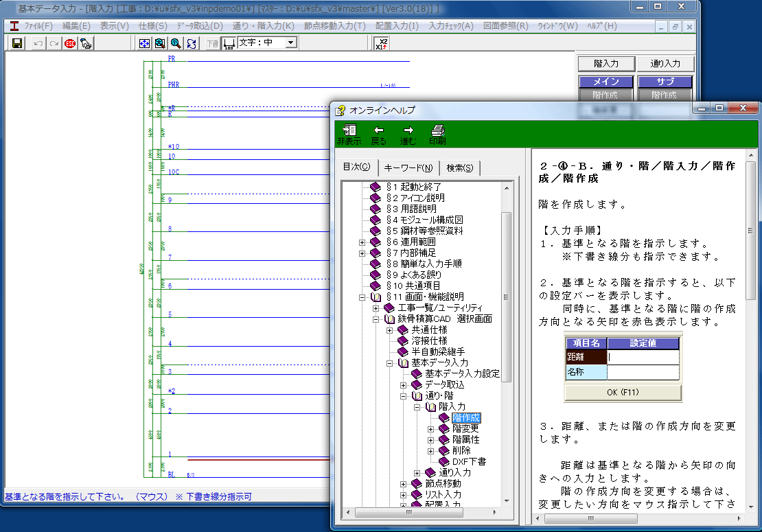Collapse 鉄骨積算CAD 選択画面 node
This screenshot has width=762, height=532.
pos(376,320)
